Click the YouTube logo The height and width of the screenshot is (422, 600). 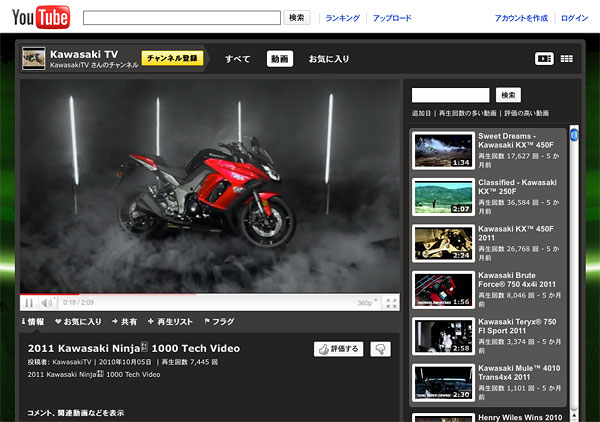pos(41,17)
